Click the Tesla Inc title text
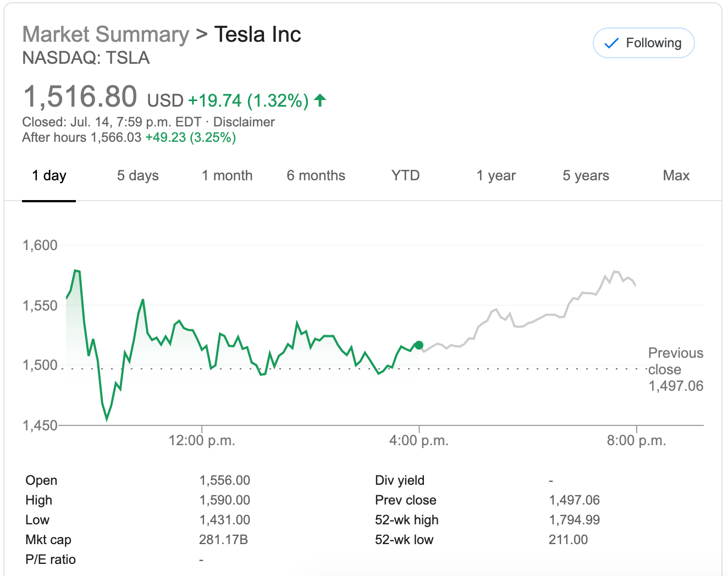The image size is (728, 576). tap(257, 35)
